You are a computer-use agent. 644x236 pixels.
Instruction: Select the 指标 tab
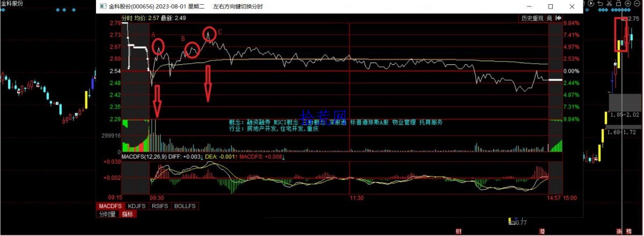pyautogui.click(x=128, y=214)
